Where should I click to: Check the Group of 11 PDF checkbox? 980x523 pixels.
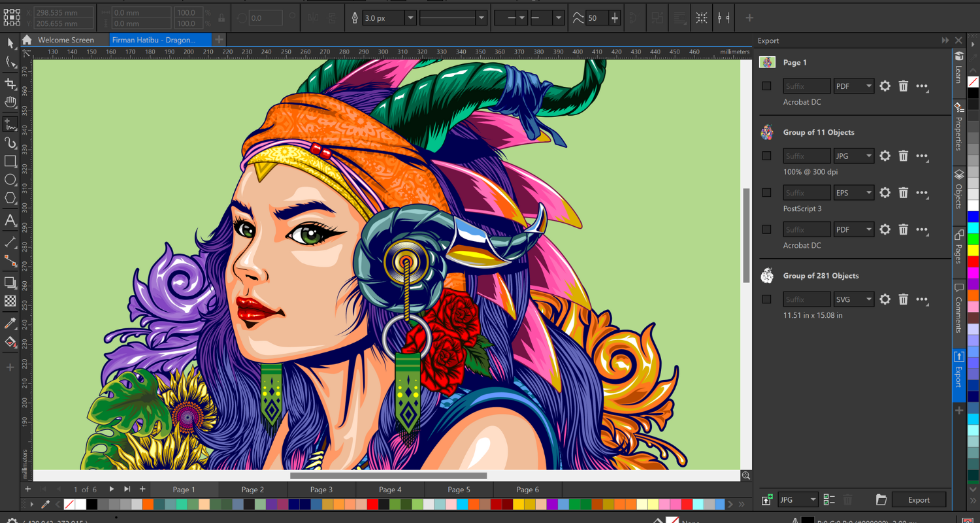pyautogui.click(x=766, y=229)
